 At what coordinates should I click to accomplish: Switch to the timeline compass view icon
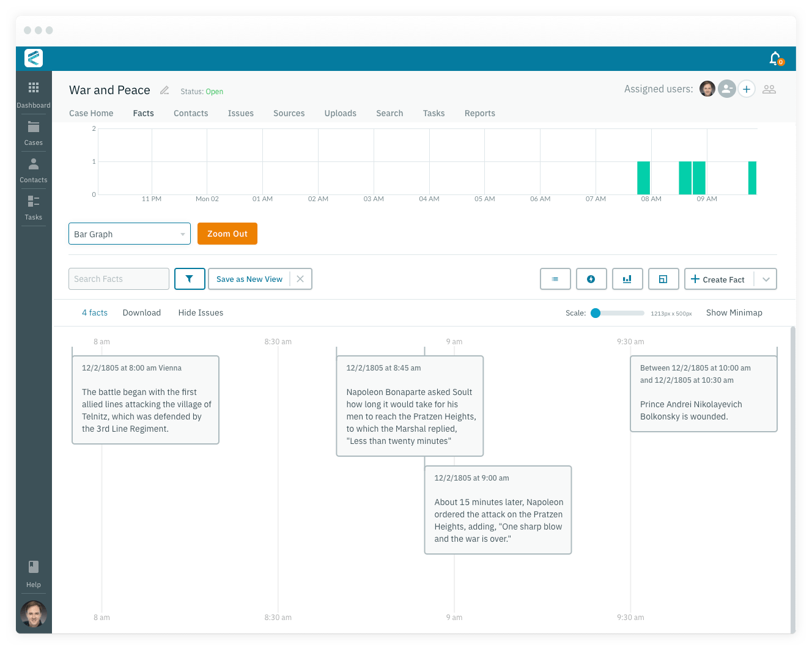pos(591,279)
